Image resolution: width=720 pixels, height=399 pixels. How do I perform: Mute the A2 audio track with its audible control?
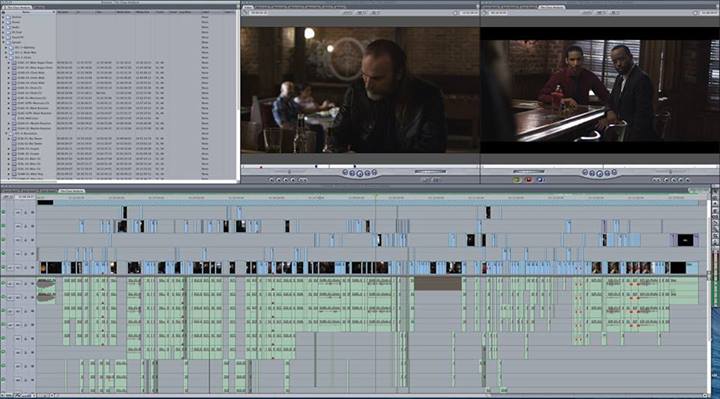pyautogui.click(x=3, y=298)
